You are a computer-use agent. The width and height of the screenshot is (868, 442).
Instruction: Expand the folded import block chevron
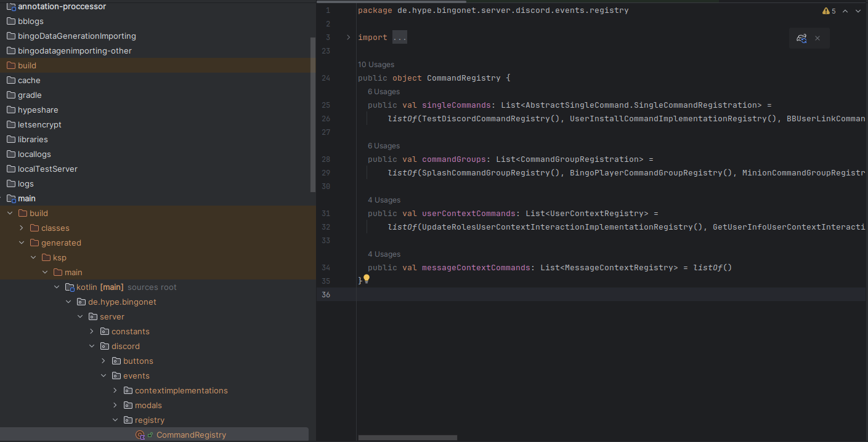tap(348, 38)
